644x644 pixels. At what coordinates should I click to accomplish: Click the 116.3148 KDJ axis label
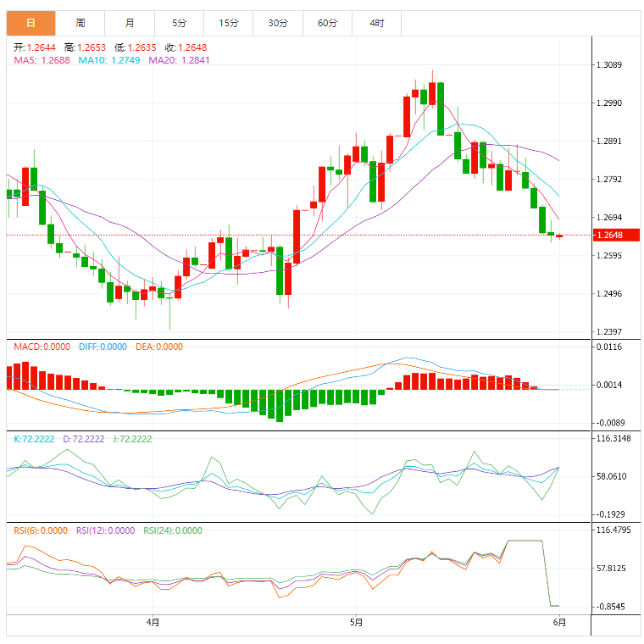(x=613, y=439)
